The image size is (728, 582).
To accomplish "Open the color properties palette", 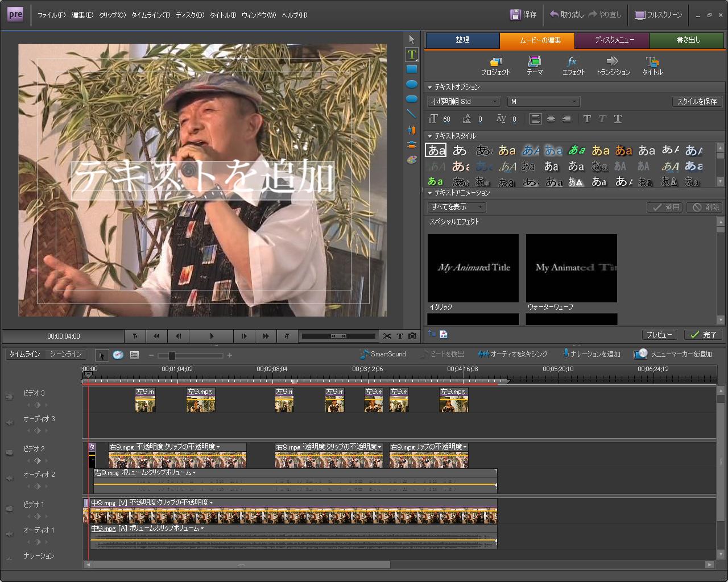I will pos(412,160).
